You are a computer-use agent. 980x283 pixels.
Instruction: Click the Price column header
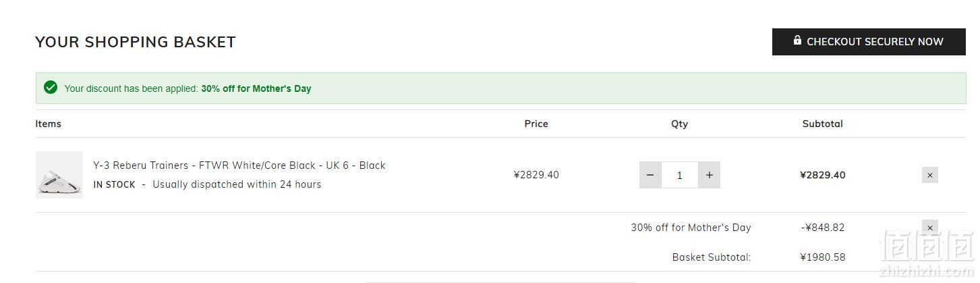(x=536, y=124)
